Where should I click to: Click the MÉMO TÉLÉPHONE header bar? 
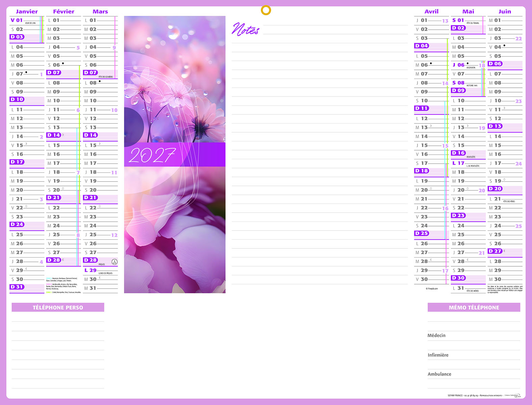pos(474,307)
